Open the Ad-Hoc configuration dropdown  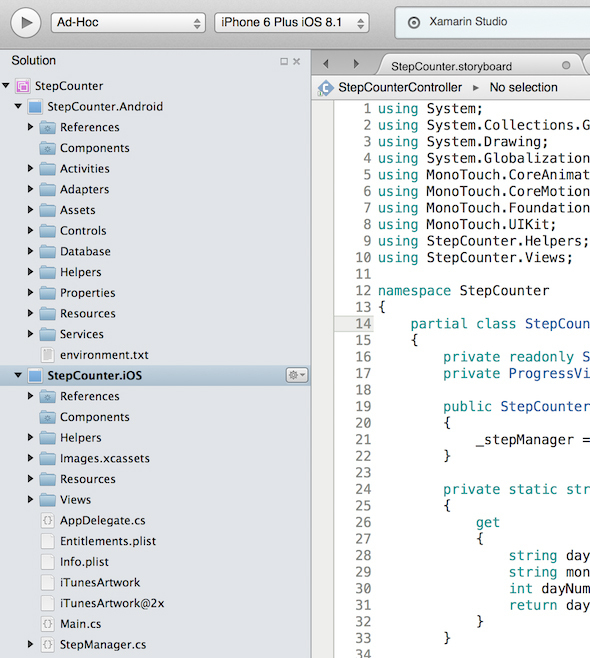pos(128,22)
